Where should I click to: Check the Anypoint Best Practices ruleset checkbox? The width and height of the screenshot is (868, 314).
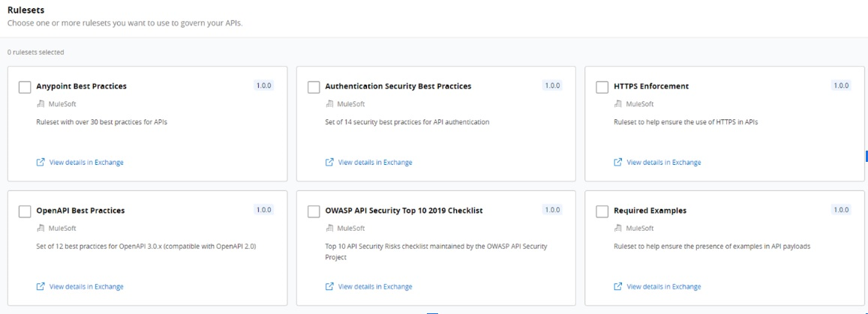(25, 87)
